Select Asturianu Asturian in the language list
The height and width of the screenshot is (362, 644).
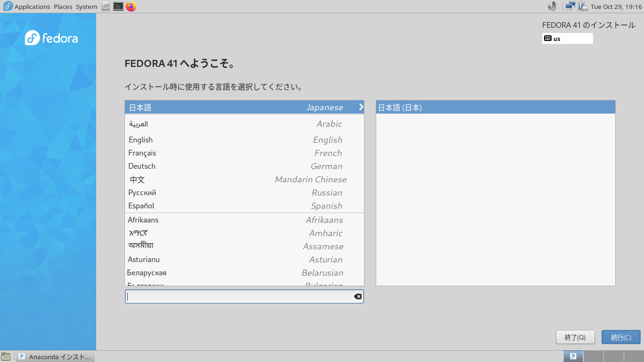(x=244, y=260)
